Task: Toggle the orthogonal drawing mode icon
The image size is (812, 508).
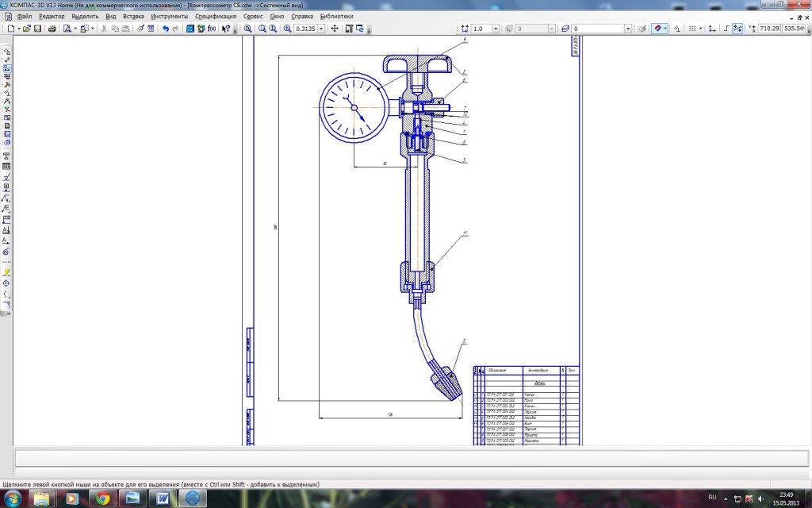Action: [x=726, y=29]
